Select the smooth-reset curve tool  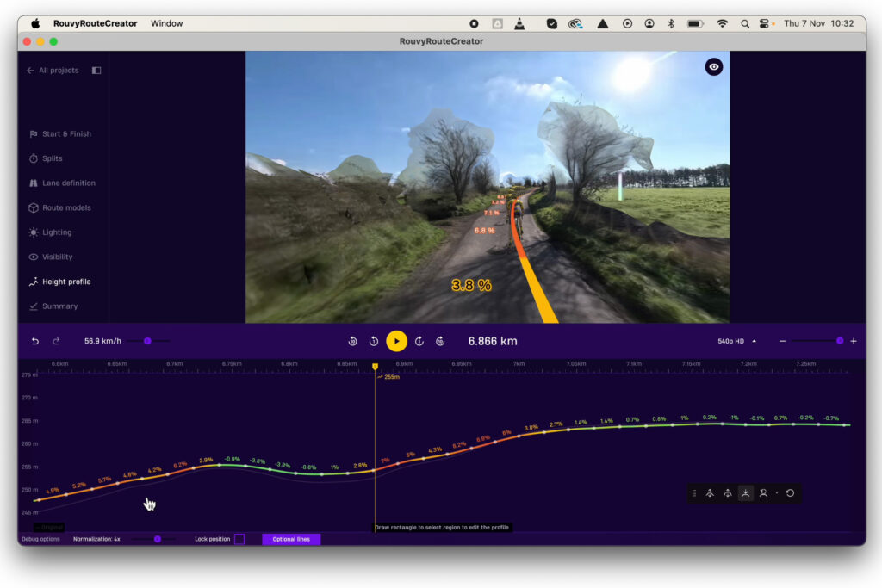pyautogui.click(x=763, y=493)
